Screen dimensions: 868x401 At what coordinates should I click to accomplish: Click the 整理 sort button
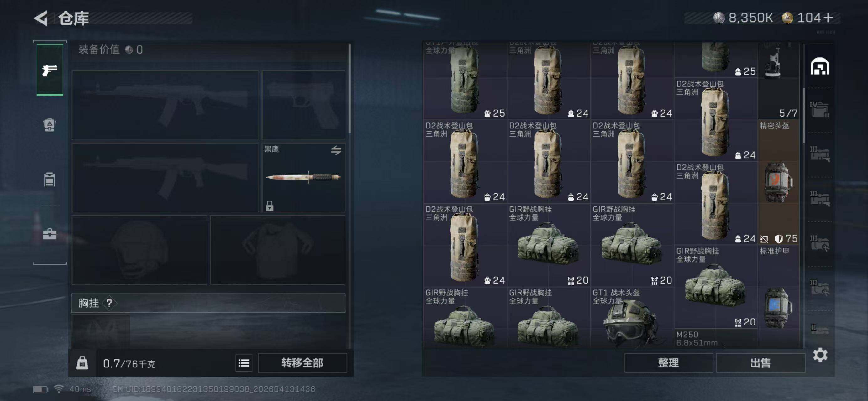pyautogui.click(x=669, y=363)
